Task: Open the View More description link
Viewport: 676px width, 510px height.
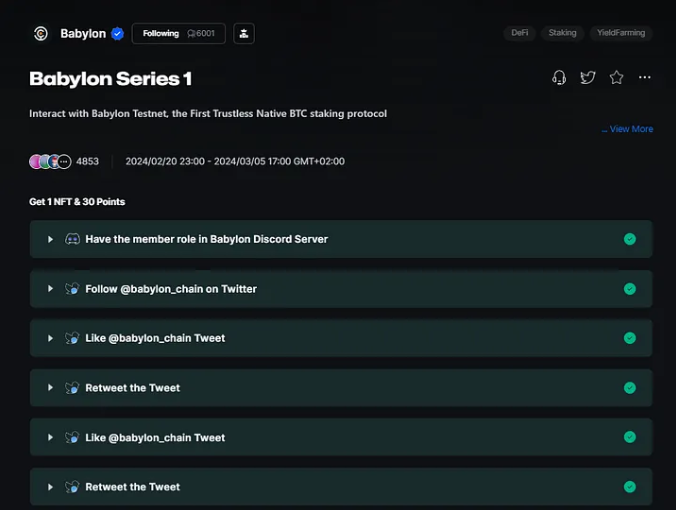Action: [627, 129]
